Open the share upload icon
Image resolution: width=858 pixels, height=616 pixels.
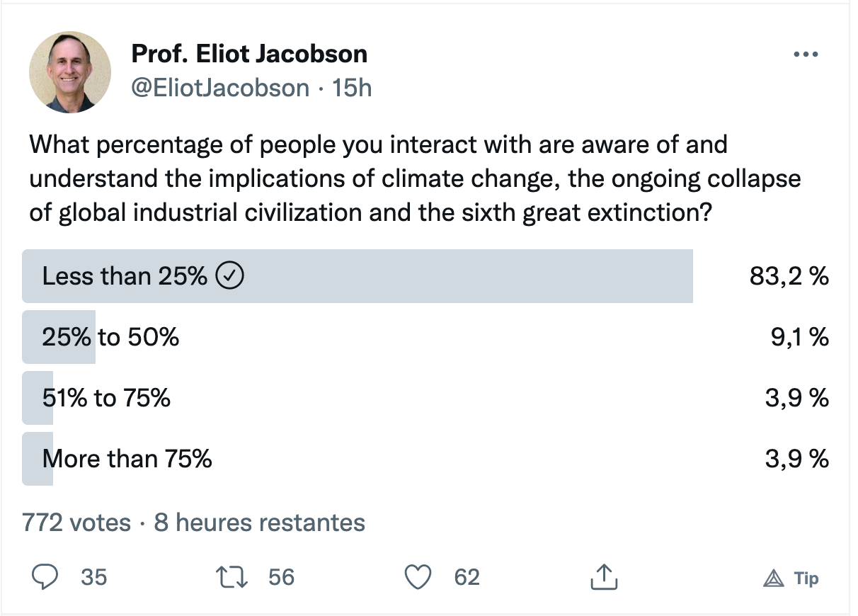[604, 577]
